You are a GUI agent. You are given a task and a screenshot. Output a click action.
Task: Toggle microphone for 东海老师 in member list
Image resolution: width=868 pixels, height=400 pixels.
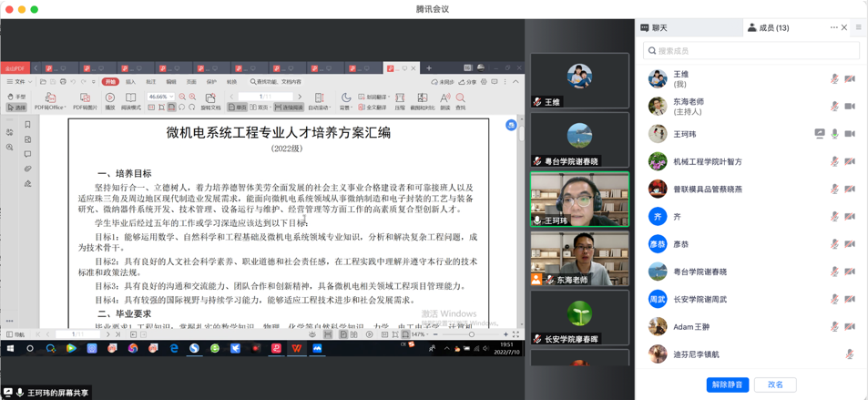point(834,107)
